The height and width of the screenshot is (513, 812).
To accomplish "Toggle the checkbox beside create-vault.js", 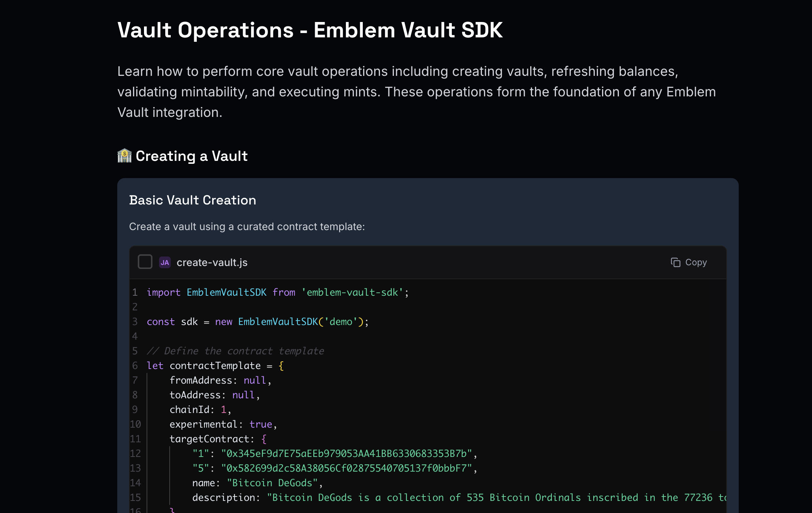I will pos(145,262).
